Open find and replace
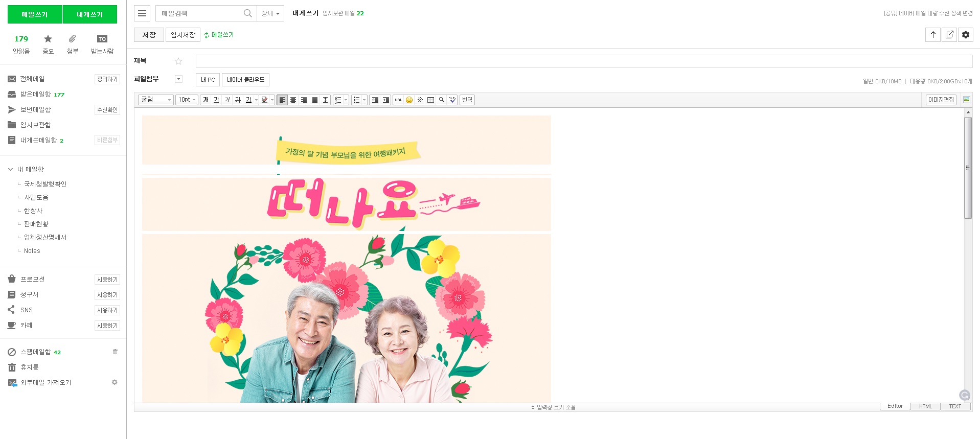This screenshot has width=980, height=439. coord(441,100)
